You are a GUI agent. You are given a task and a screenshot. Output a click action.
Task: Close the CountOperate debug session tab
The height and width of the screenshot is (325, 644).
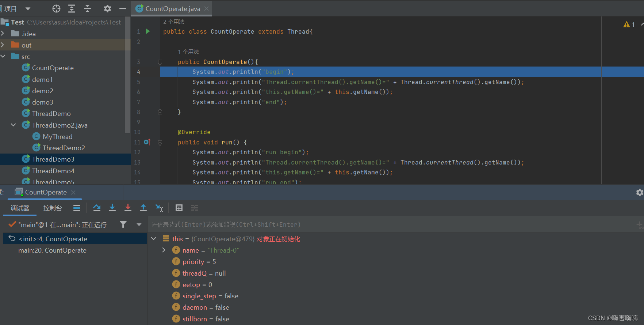click(x=73, y=192)
